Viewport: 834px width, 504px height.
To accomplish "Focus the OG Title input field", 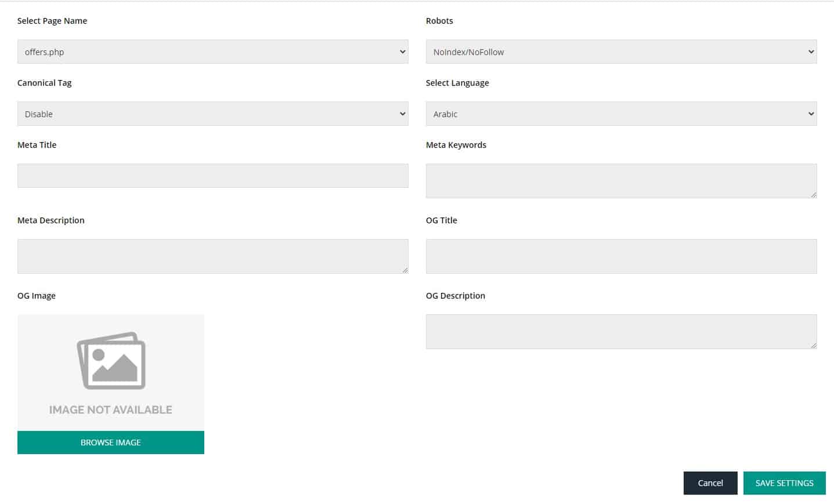I will (x=621, y=256).
